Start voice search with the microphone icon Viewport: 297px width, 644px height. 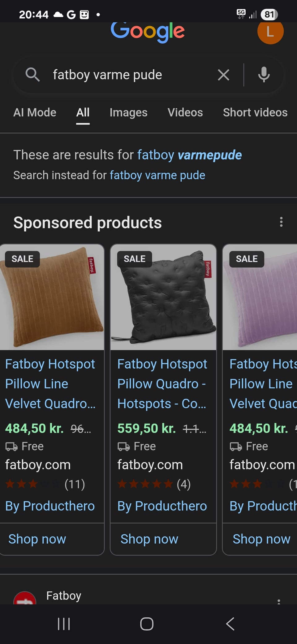(264, 75)
